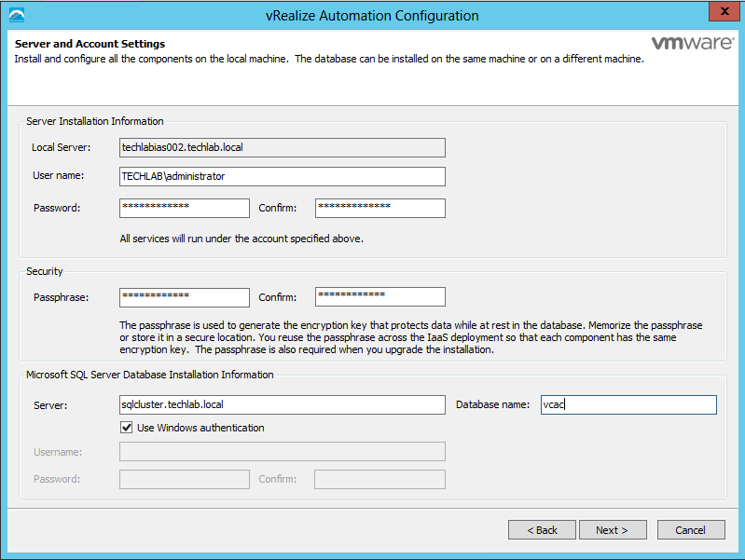Click the 'Database name:' label
745x560 pixels.
tap(492, 404)
